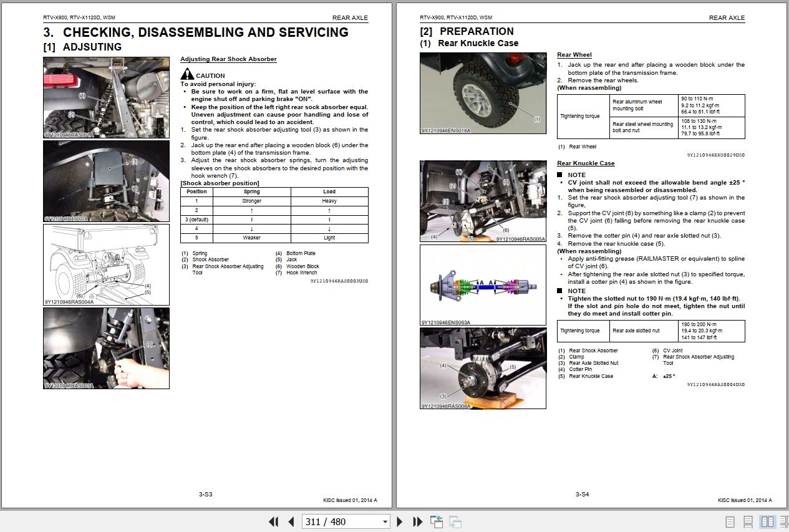Go to the first page
The height and width of the screenshot is (532, 789).
pyautogui.click(x=273, y=521)
